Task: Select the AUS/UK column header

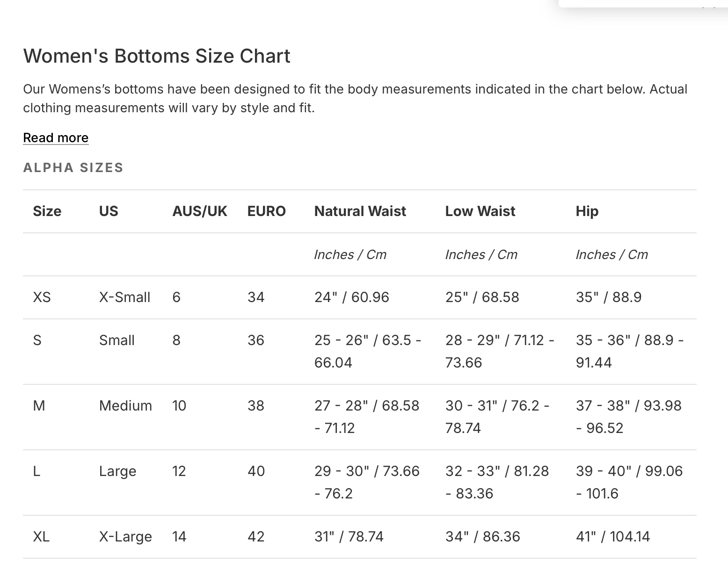Action: pos(199,211)
